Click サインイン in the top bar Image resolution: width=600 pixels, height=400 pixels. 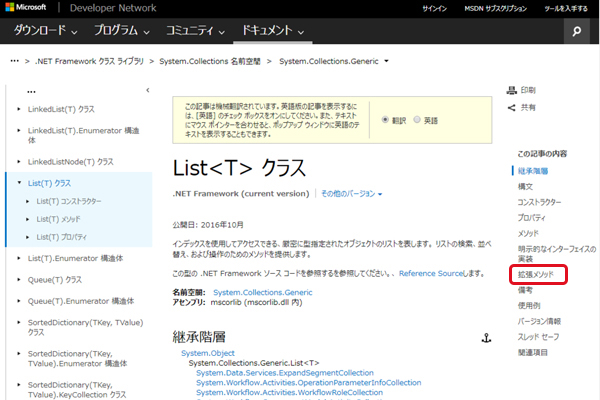434,8
